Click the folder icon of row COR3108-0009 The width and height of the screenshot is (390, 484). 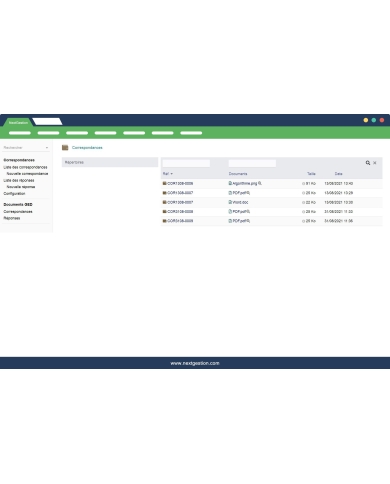(164, 221)
